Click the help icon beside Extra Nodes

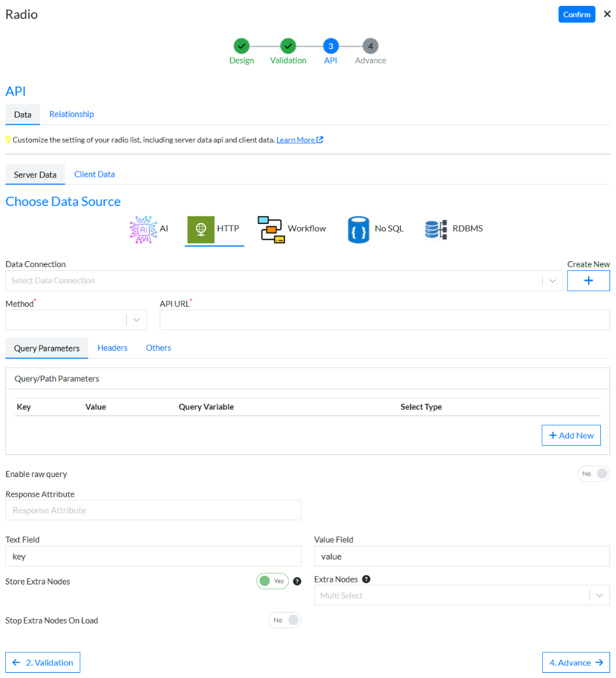coord(366,579)
